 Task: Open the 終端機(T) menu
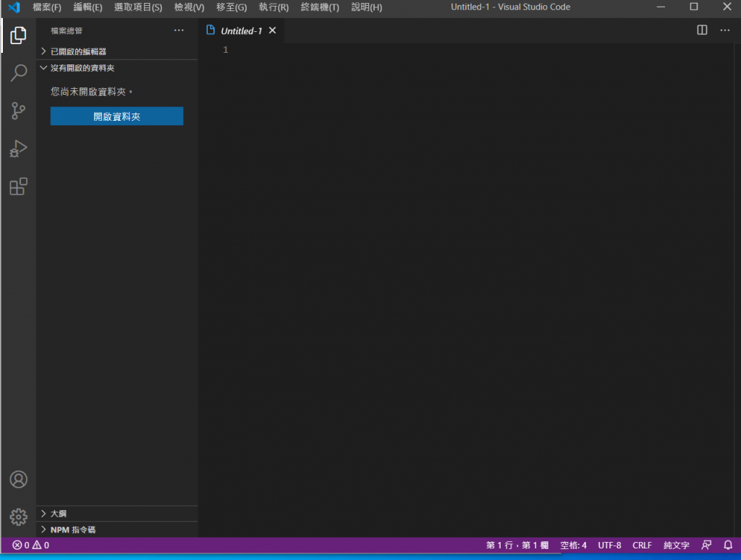tap(320, 7)
